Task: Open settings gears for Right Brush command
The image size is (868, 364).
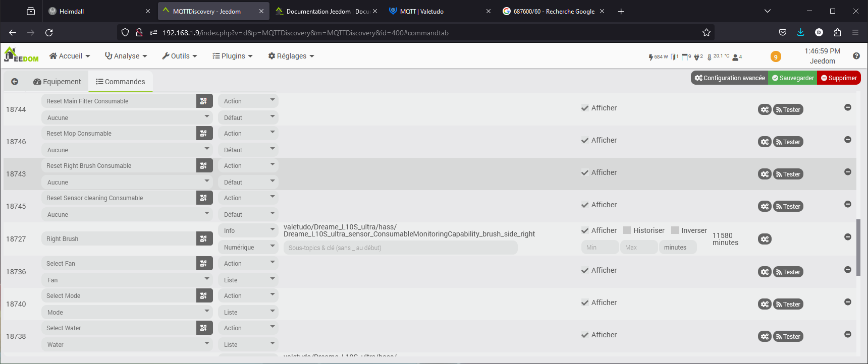Action: tap(765, 239)
